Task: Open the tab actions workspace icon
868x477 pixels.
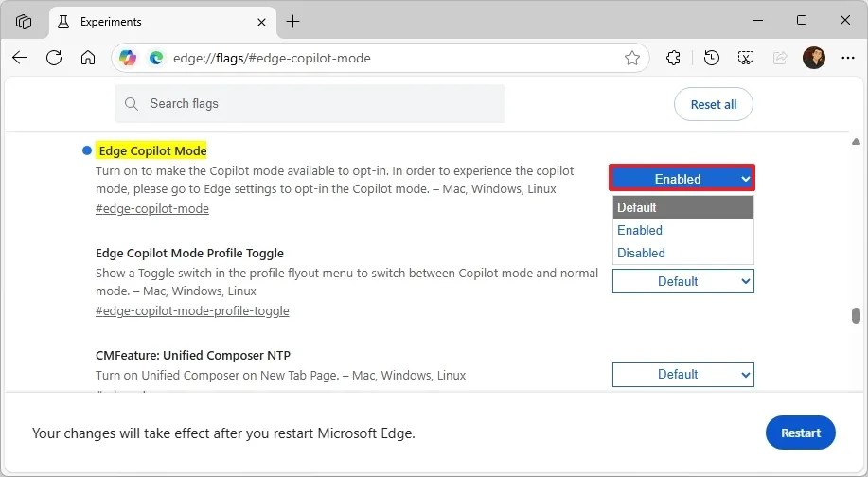Action: (x=24, y=21)
